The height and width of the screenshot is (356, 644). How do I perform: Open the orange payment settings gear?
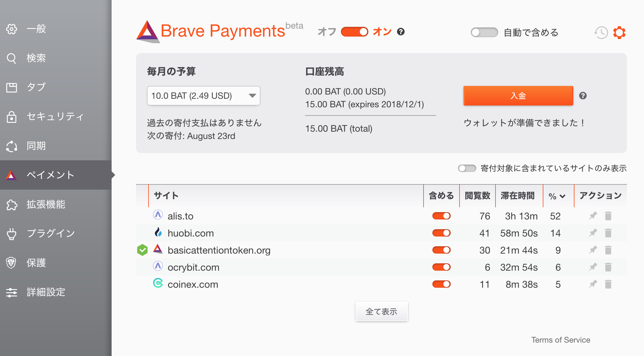click(x=619, y=32)
